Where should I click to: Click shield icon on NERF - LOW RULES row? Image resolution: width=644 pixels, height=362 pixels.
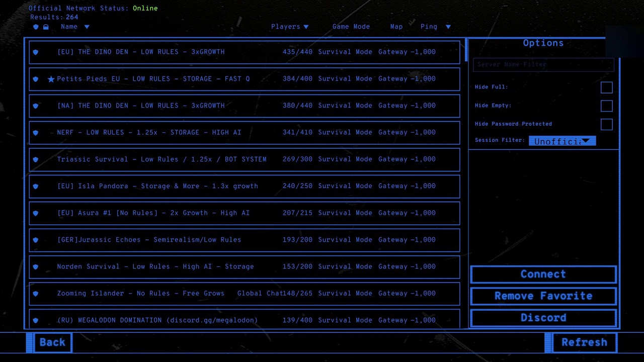pos(35,133)
